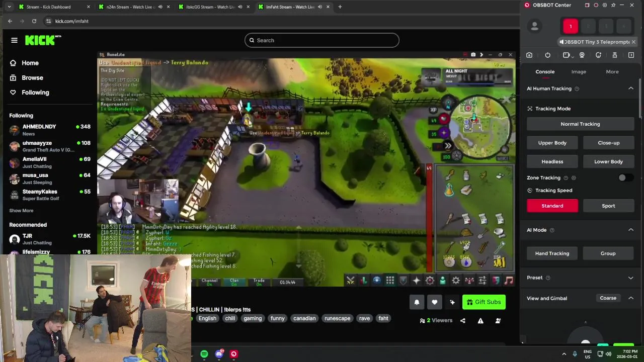Click the RuneScape minimap compass
644x362 pixels.
(x=448, y=103)
